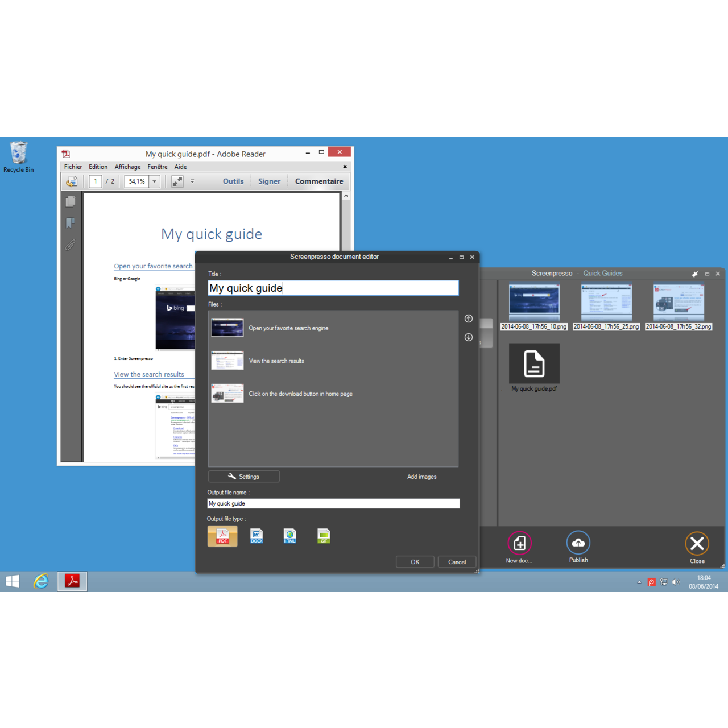Screen dimensions: 728x728
Task: Toggle fullscreen reading mode in Adobe Reader
Action: point(177,181)
